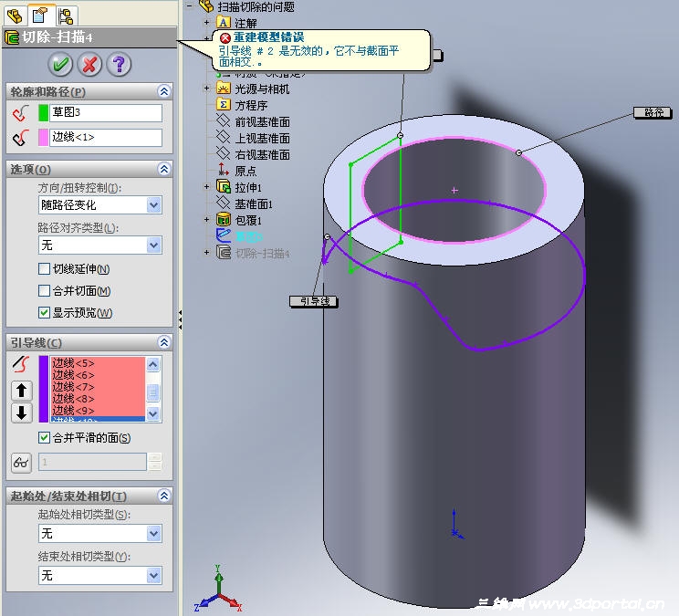The height and width of the screenshot is (616, 679).
Task: Move guide curve up with the up arrow
Action: click(x=21, y=391)
